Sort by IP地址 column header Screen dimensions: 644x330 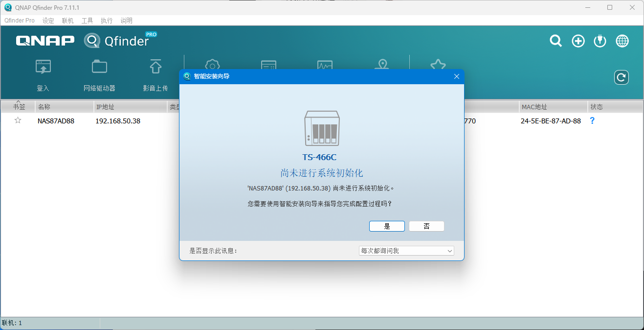tap(130, 107)
